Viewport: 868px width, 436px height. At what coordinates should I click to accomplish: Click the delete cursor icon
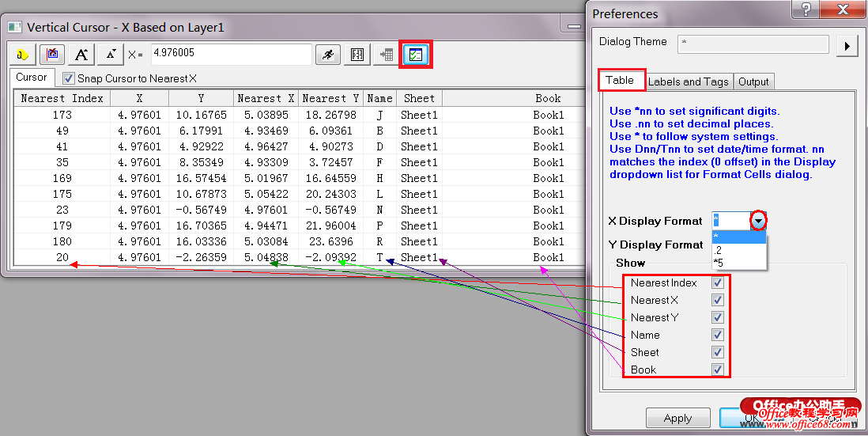[x=52, y=55]
